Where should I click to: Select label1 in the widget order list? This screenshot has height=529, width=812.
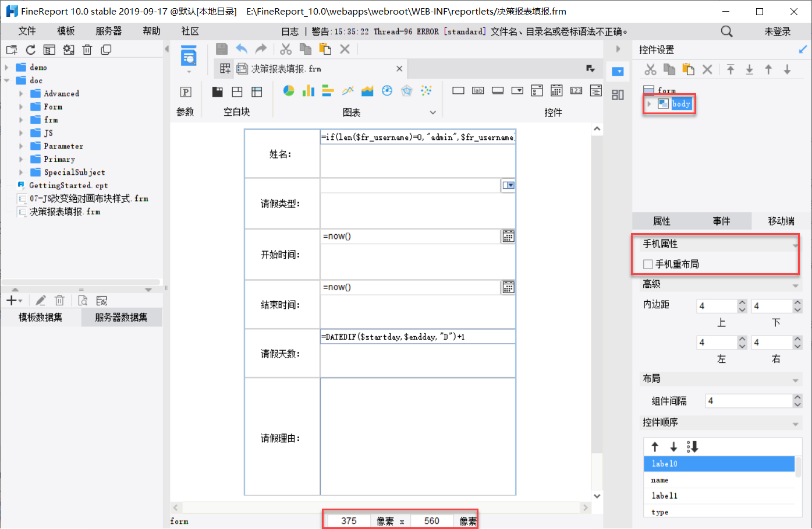[x=719, y=496]
